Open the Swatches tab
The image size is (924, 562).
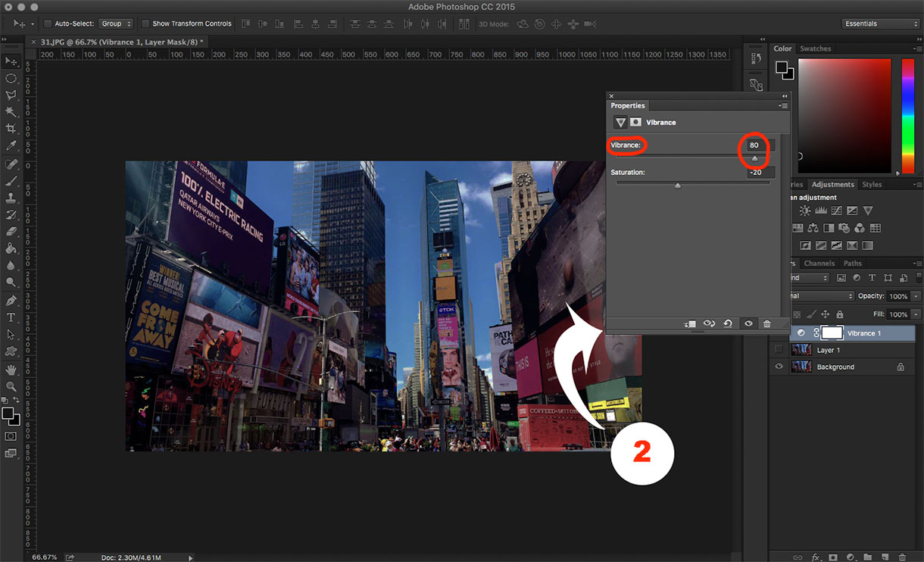click(x=816, y=48)
